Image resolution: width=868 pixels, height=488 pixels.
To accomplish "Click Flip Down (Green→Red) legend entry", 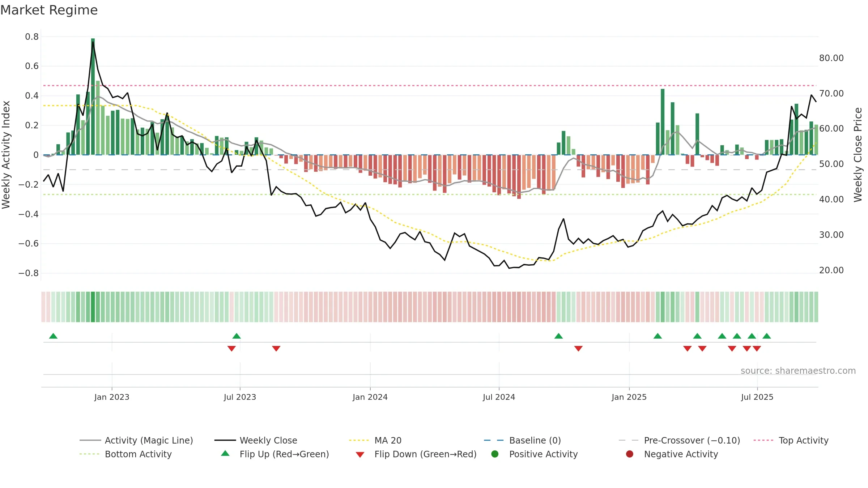I will point(416,454).
